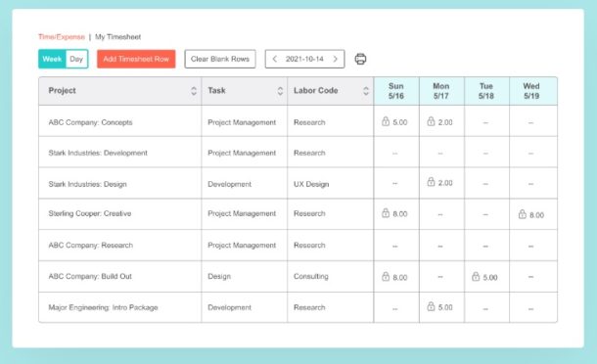Click lock icon for Sterling Cooper: Creative Wednesday

[522, 214]
